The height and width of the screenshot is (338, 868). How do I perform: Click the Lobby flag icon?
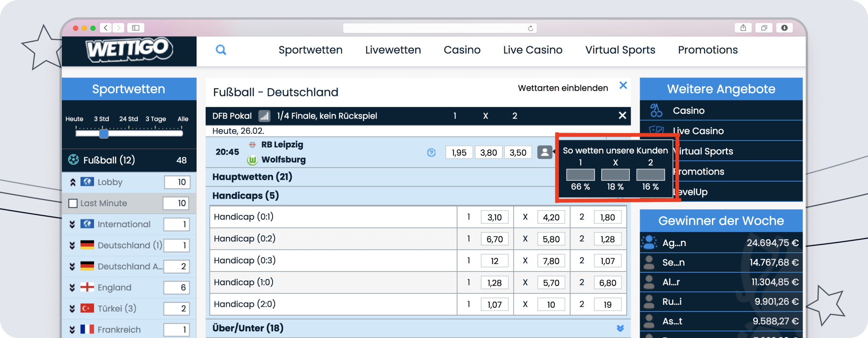coord(87,182)
